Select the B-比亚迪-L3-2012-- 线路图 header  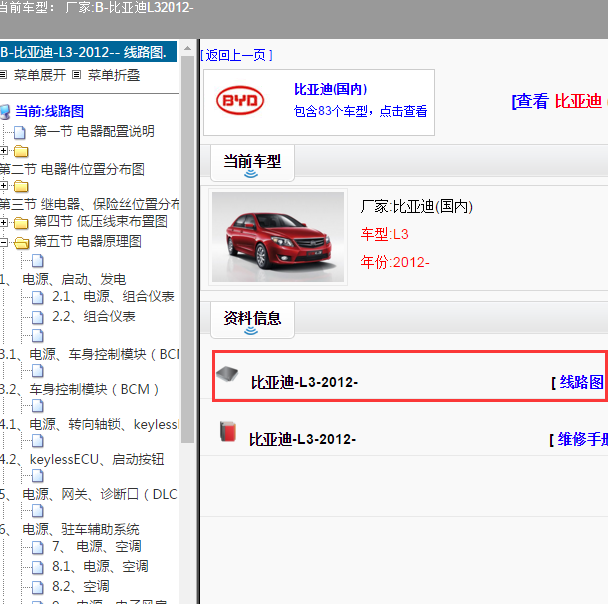pos(88,52)
